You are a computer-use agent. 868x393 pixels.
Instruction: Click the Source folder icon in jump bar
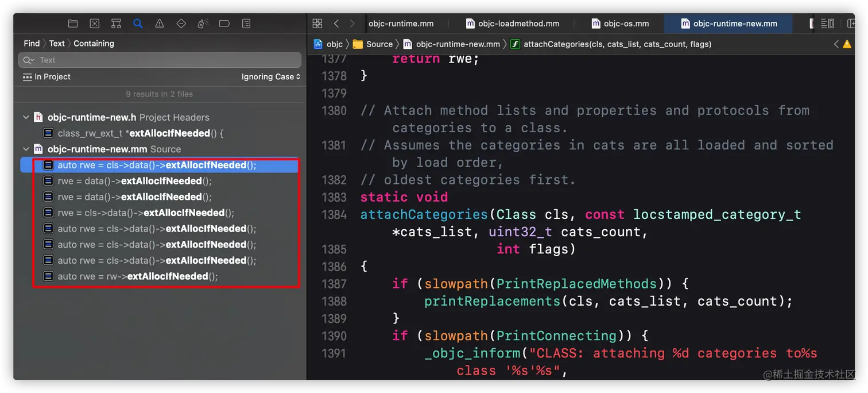(x=358, y=44)
